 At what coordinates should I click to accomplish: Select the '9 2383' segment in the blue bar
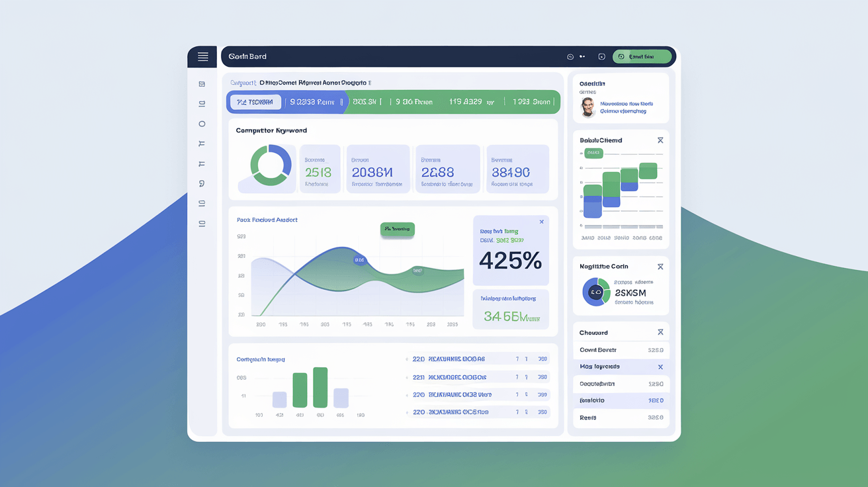click(312, 102)
